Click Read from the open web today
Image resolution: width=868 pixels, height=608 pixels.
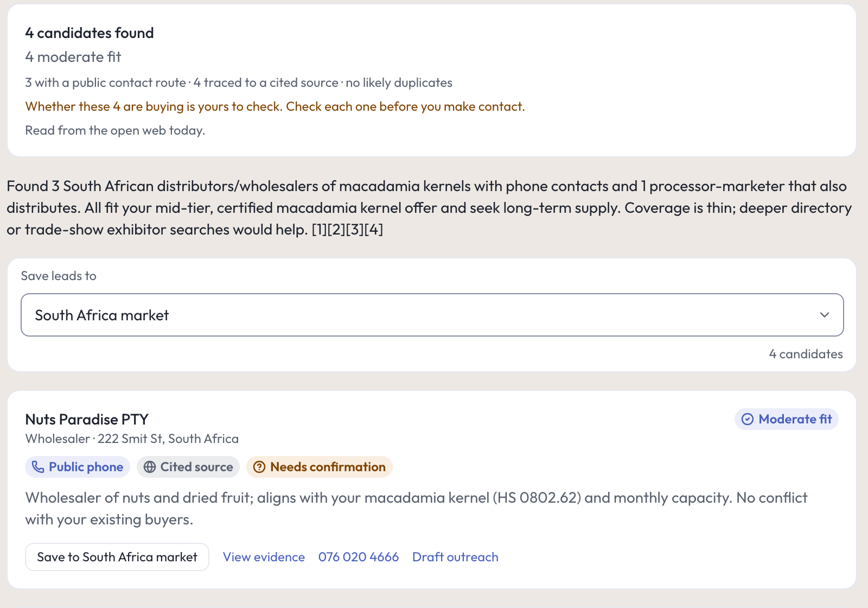tap(115, 130)
